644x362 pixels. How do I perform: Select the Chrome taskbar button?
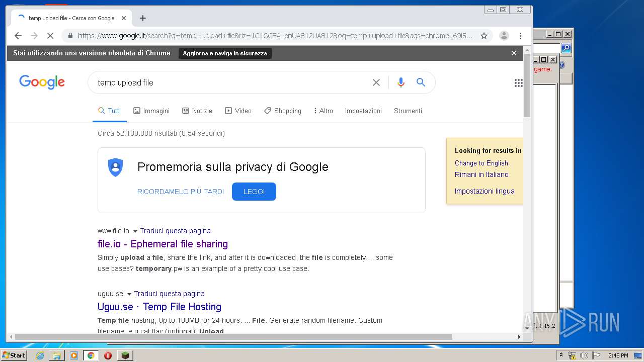(91, 355)
